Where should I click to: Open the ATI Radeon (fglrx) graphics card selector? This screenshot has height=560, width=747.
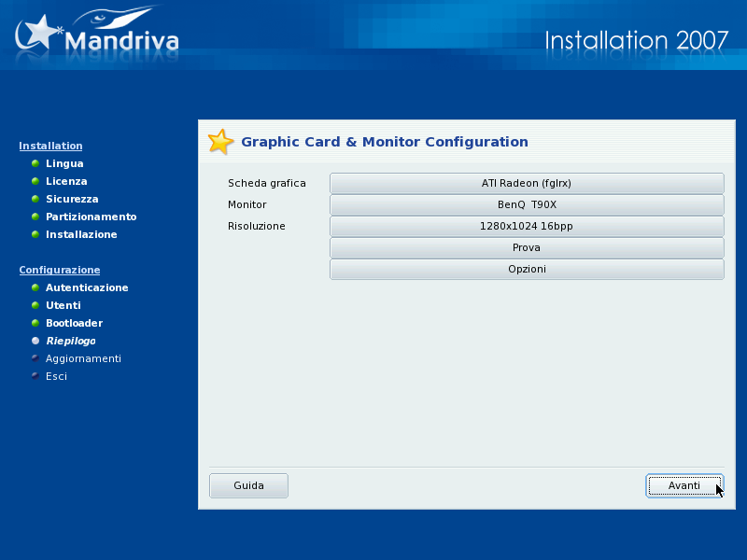(x=527, y=183)
